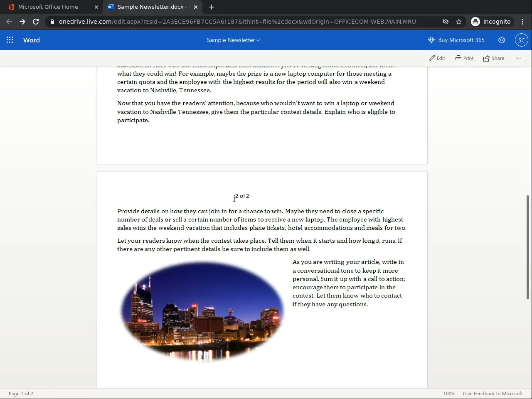Click the vertical document scrollbar

click(528, 247)
